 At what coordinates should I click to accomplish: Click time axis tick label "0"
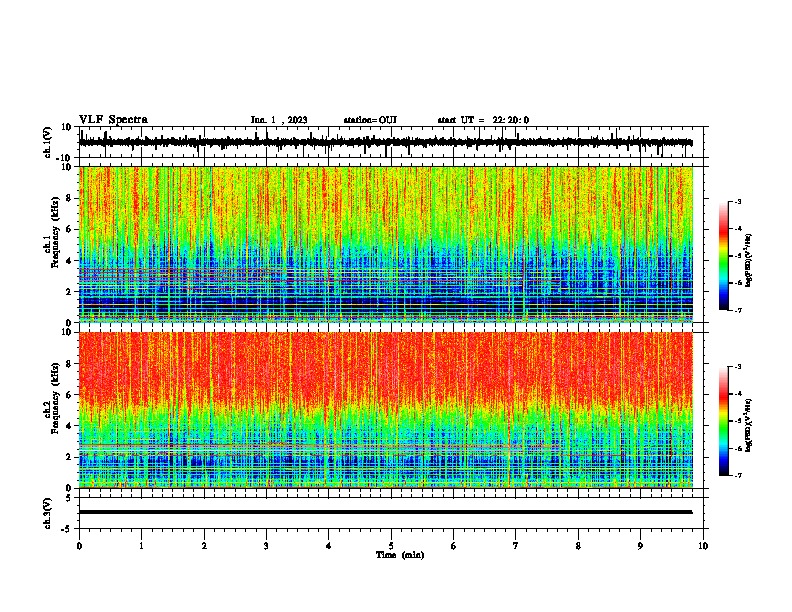pyautogui.click(x=79, y=546)
